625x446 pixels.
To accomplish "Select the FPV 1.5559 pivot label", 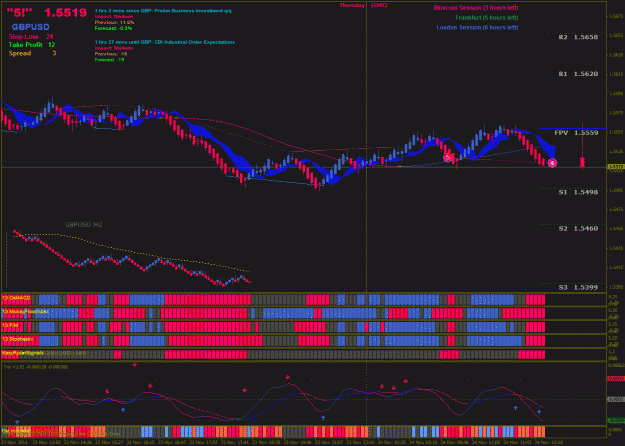I will [576, 133].
